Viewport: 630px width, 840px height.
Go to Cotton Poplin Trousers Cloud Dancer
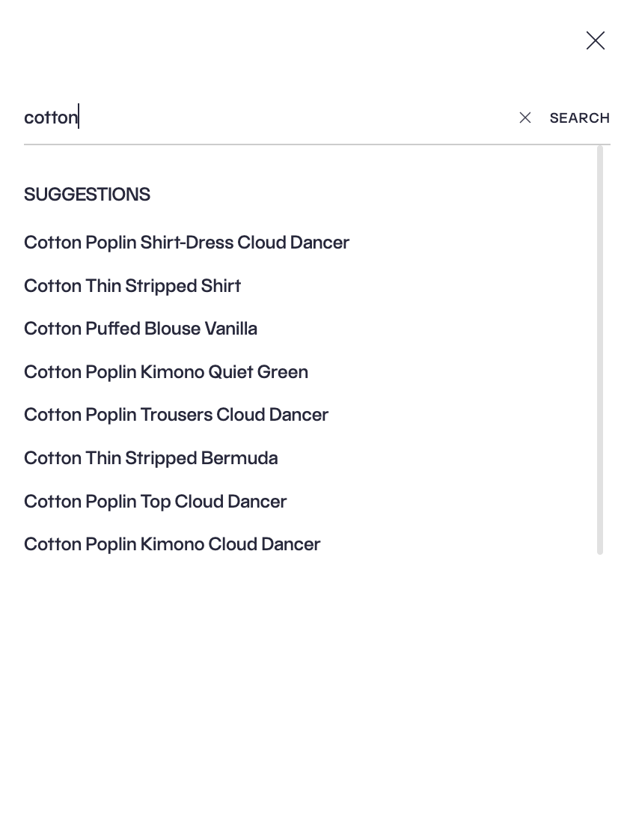pyautogui.click(x=176, y=415)
